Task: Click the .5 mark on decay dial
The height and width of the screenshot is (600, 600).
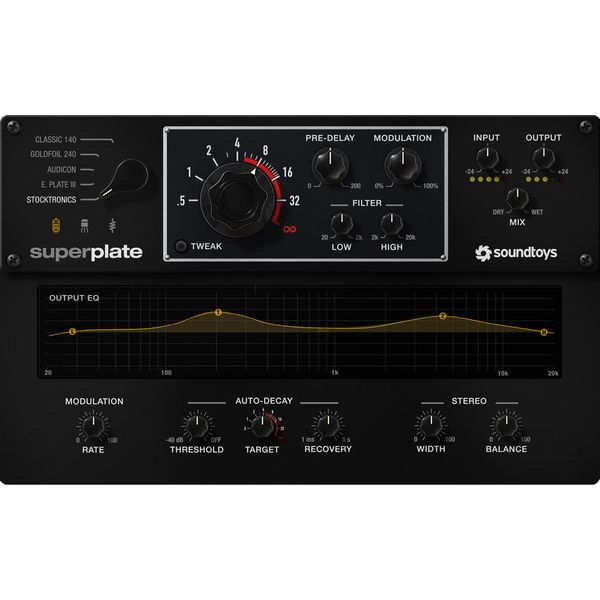Action: tap(181, 201)
